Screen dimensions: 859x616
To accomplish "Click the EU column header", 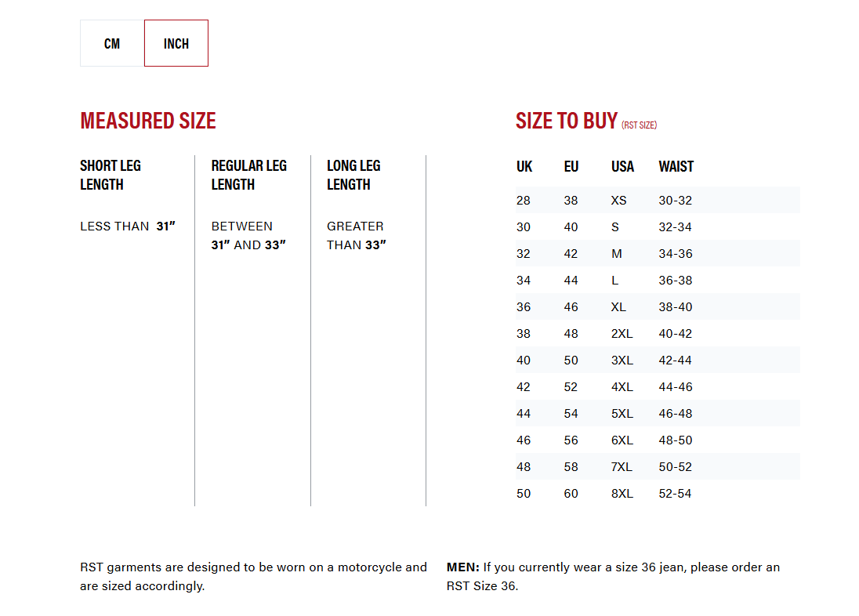I will [x=571, y=166].
